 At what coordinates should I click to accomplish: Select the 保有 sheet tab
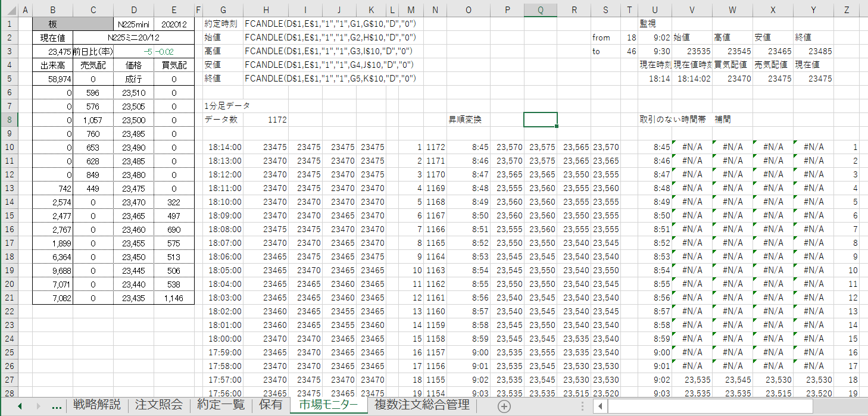(x=271, y=405)
